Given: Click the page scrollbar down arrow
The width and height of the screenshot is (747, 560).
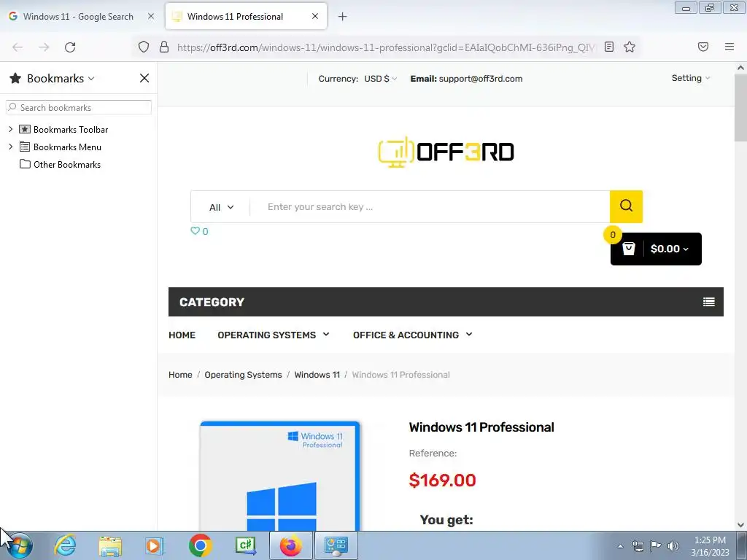Looking at the screenshot, I should (740, 525).
